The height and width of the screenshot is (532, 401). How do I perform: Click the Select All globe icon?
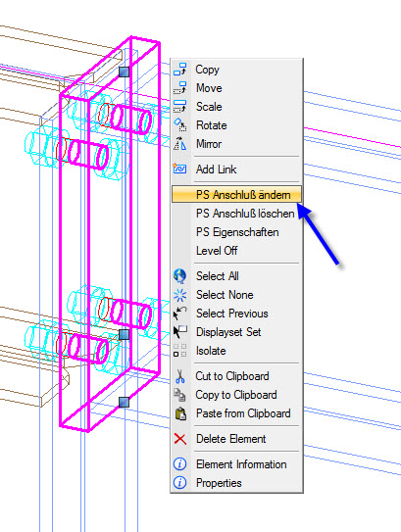[179, 276]
